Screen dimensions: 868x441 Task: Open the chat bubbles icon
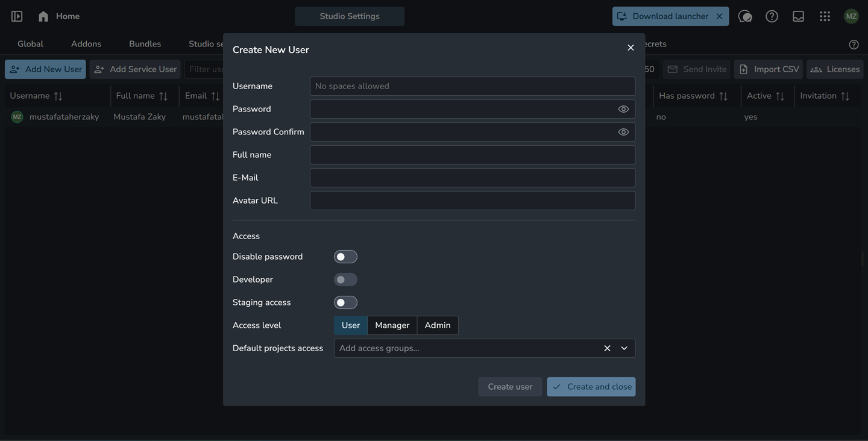[x=746, y=16]
